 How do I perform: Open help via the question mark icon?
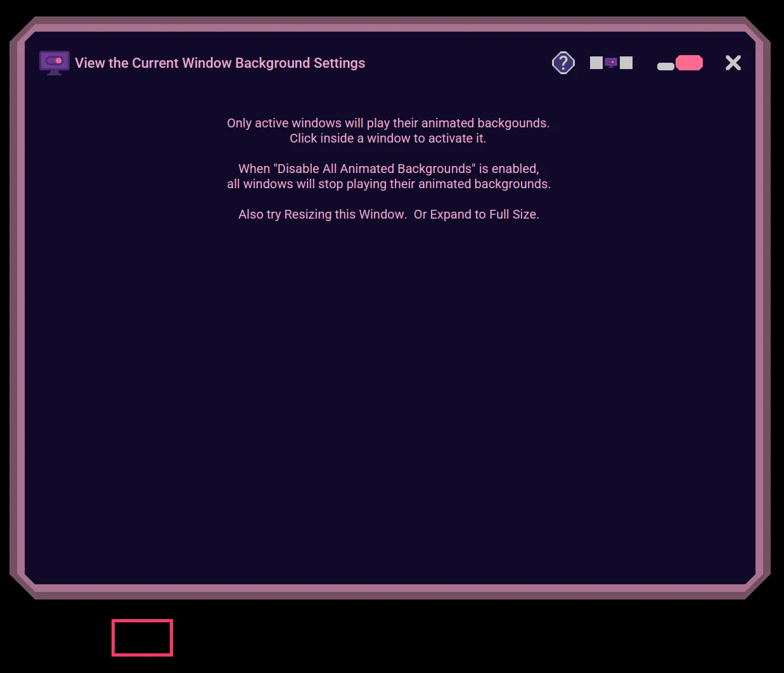coord(563,63)
